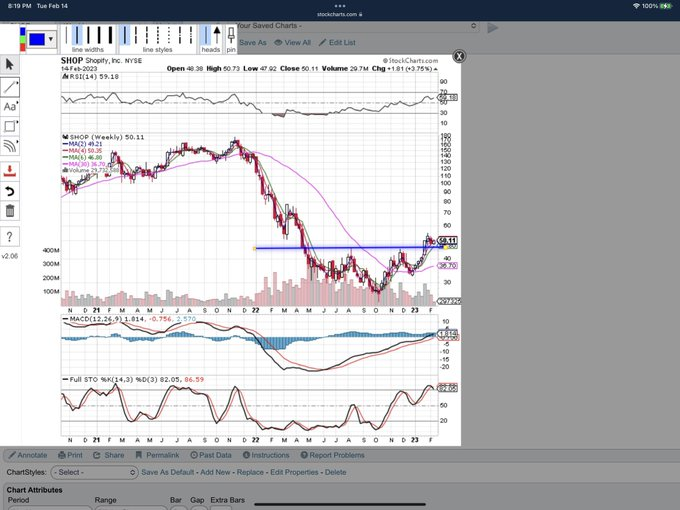Undo the last annotation
Viewport: 680px width, 510px height.
(10, 191)
